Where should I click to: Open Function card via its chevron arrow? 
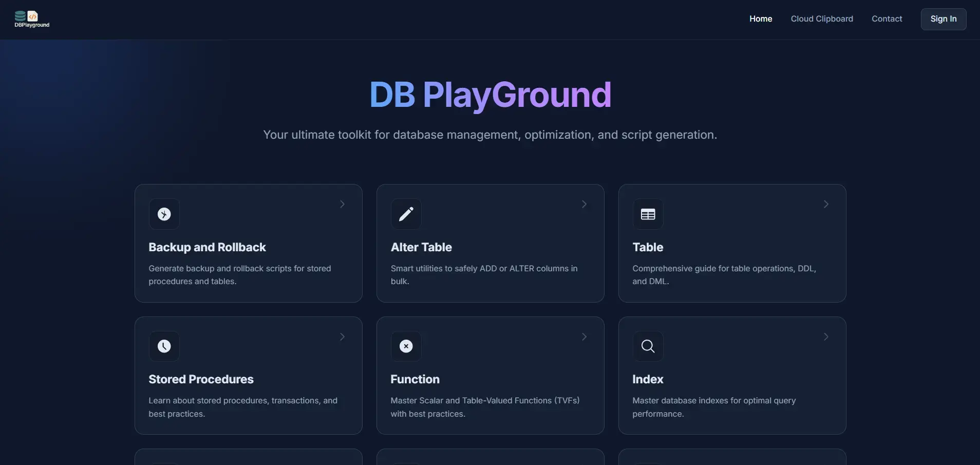pyautogui.click(x=584, y=337)
